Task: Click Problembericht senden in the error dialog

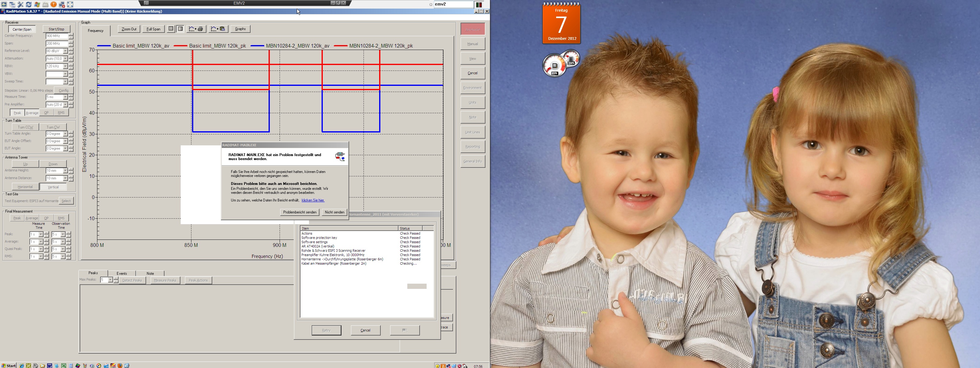Action: point(300,212)
